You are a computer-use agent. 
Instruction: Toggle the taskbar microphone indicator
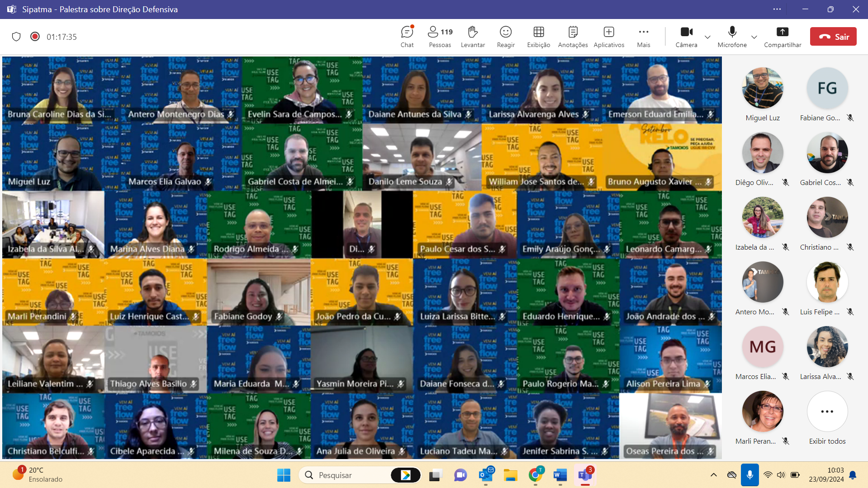tap(749, 475)
